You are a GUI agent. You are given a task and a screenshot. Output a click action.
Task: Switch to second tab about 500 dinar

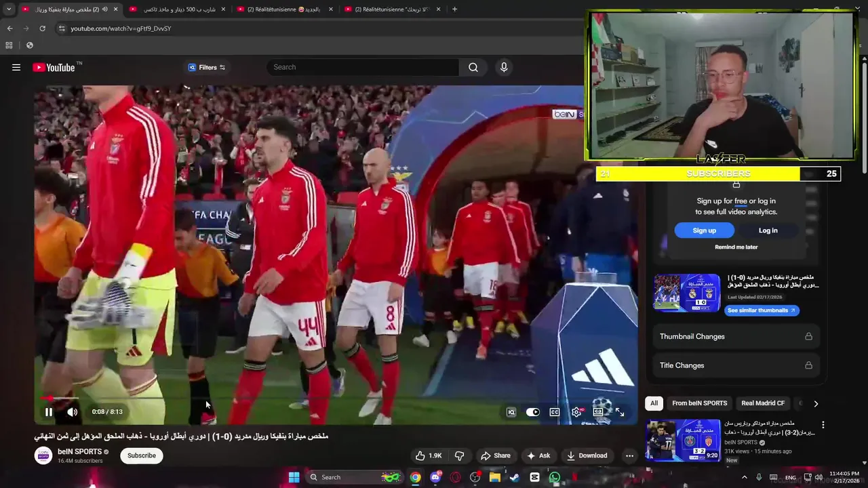(x=179, y=9)
